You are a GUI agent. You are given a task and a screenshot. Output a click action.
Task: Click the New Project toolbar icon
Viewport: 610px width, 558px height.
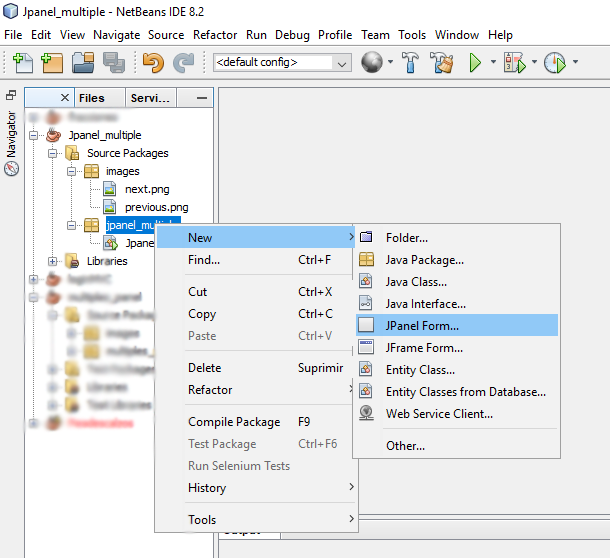pos(52,63)
